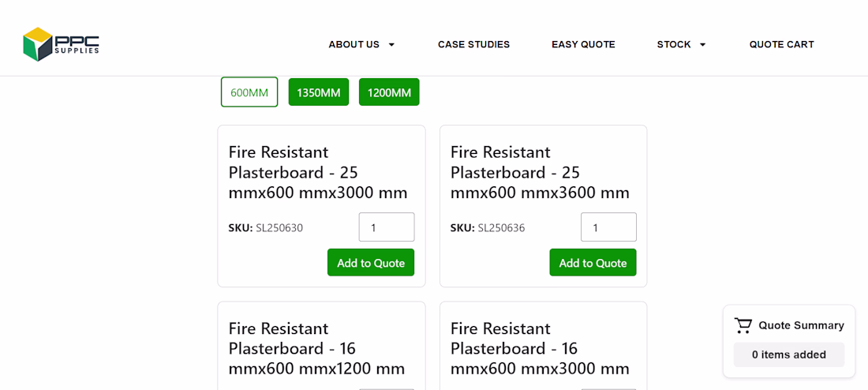
Task: Click the PPC Supplies logo
Action: tap(61, 44)
